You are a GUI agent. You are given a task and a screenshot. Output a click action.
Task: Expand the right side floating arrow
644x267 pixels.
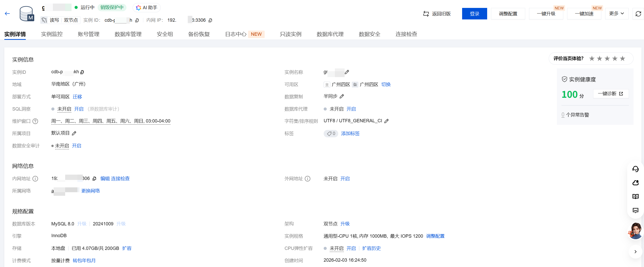[x=635, y=252]
